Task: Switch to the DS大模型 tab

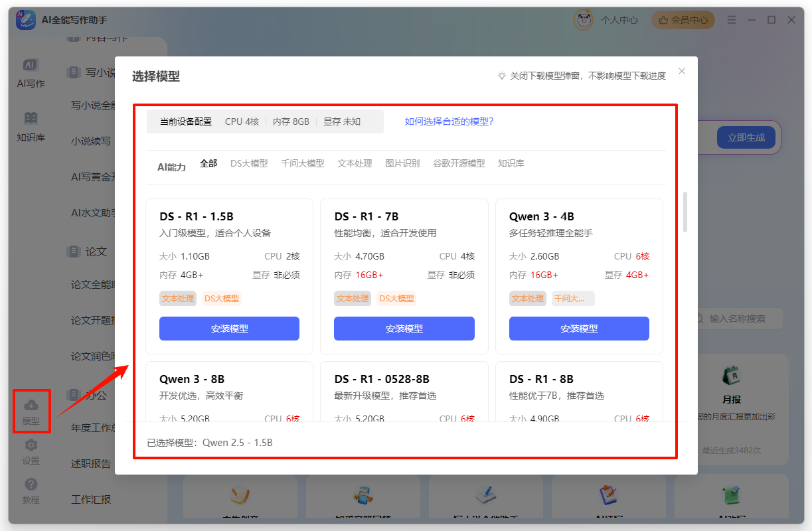Action: point(249,163)
